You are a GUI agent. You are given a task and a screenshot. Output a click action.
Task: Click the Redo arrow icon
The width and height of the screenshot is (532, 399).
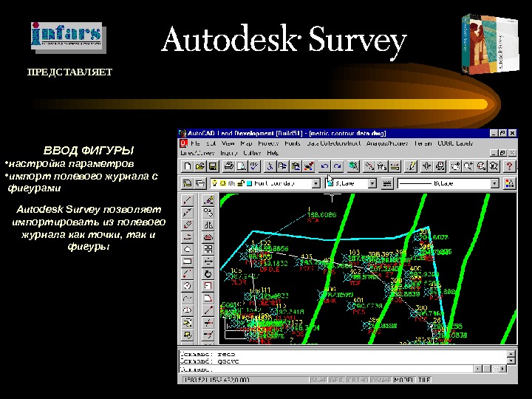[x=337, y=166]
